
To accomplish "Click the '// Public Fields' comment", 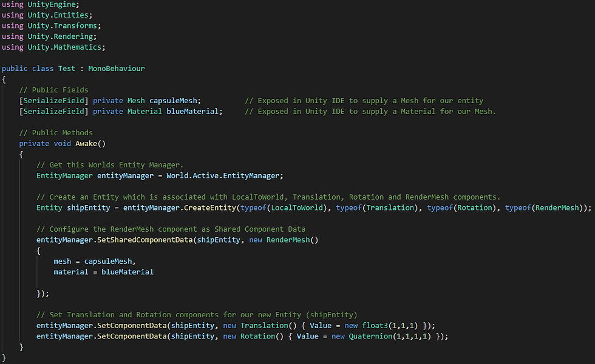I will click(x=53, y=90).
